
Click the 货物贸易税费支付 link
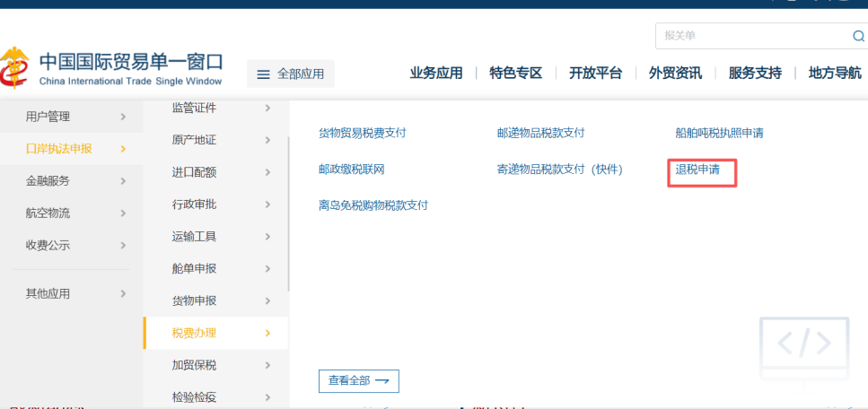click(363, 133)
